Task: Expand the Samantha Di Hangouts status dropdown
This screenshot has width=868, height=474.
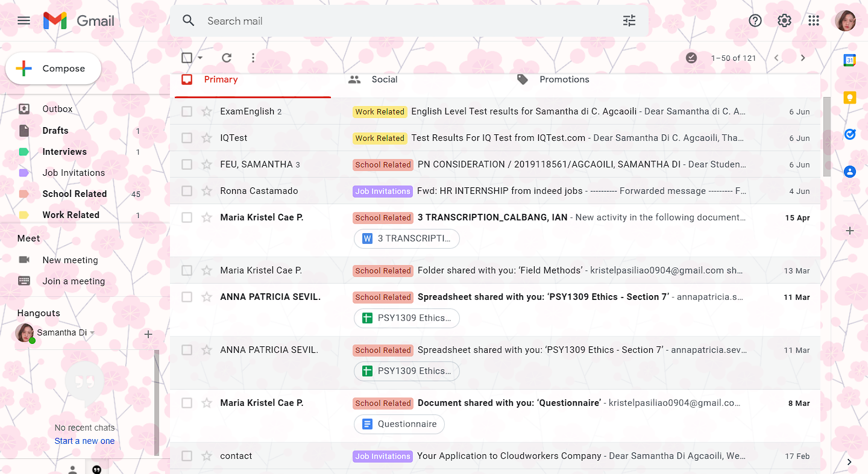Action: pos(93,332)
